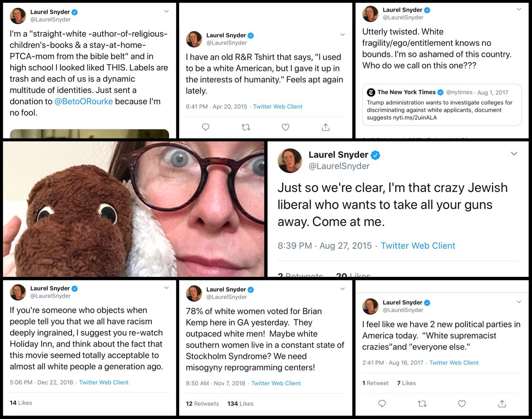
Task: Retweet the "2 new political parties" tweet
Action: [422, 403]
